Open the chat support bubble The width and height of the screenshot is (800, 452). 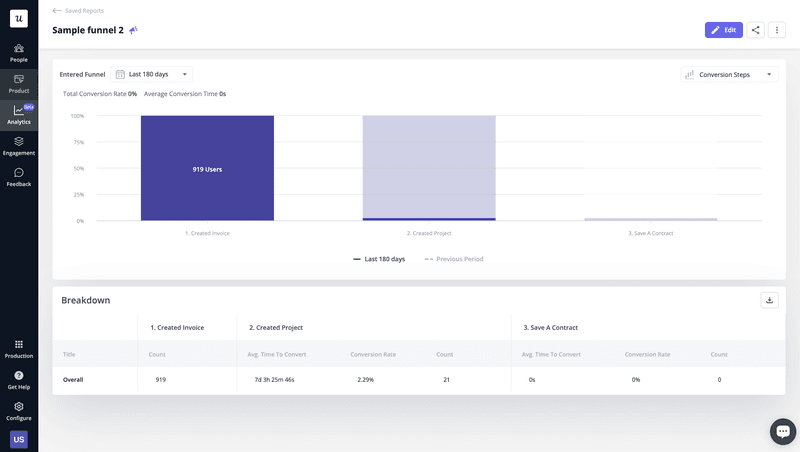(783, 432)
